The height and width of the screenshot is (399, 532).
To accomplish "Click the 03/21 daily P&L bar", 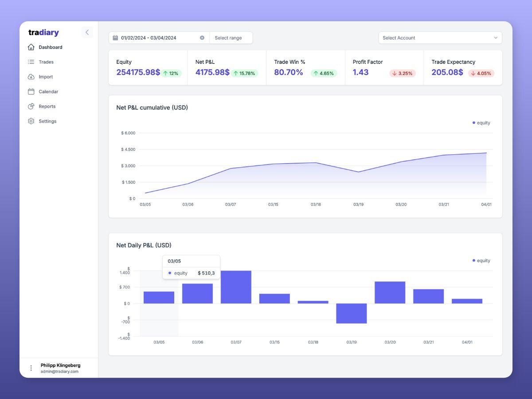I will [429, 296].
